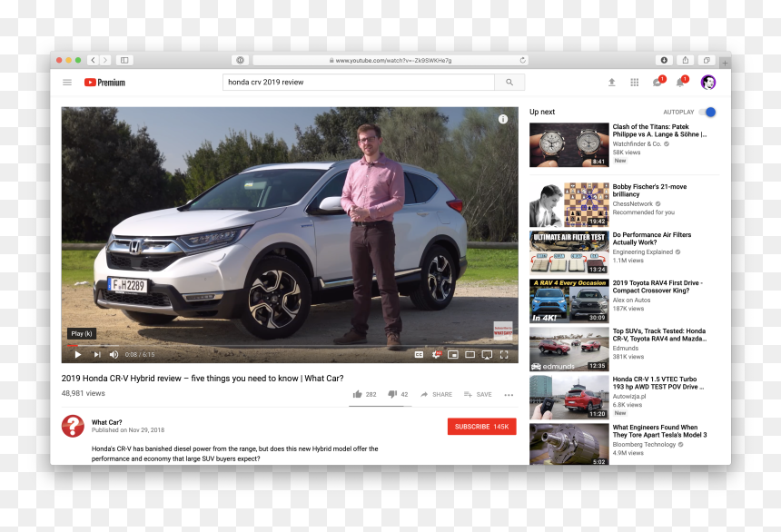Click the search field with honda crv text
781x532 pixels.
pos(359,83)
